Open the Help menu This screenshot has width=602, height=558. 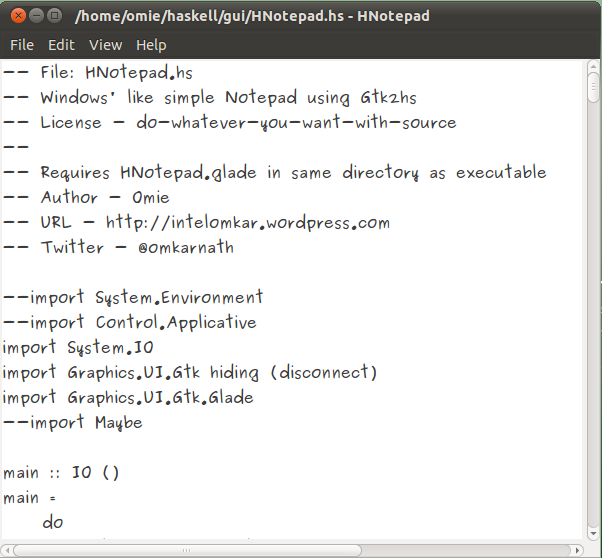(151, 45)
